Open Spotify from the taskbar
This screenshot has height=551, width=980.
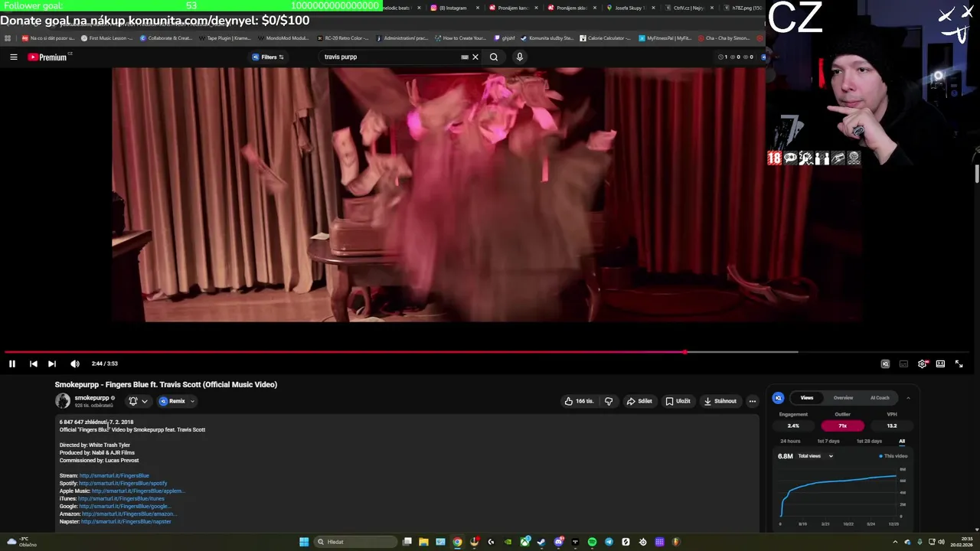click(592, 542)
